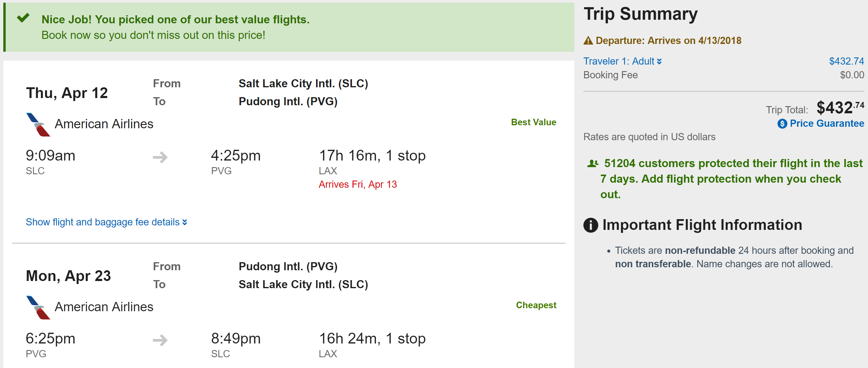Viewport: 868px width, 368px height.
Task: Click the Mon, Apr 23 return date
Action: tap(68, 276)
